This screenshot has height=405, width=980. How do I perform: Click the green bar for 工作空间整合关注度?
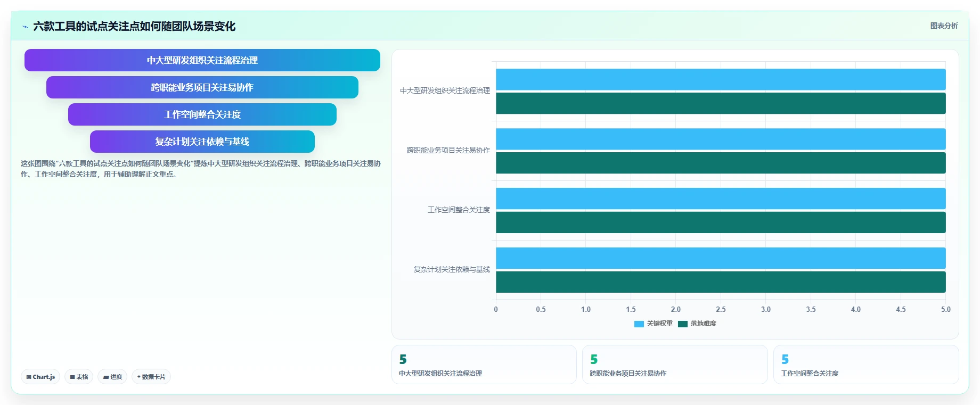(x=721, y=222)
